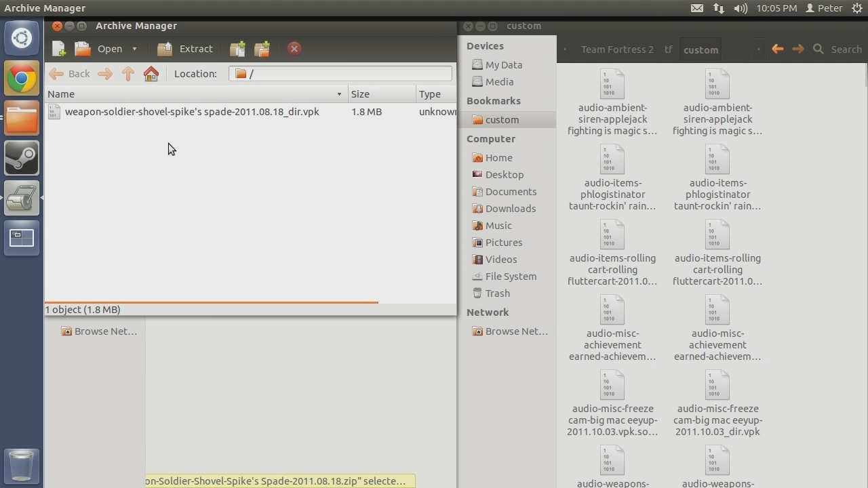Select the freeze cam 2011.10.03.vpk.so... file

pos(612,404)
